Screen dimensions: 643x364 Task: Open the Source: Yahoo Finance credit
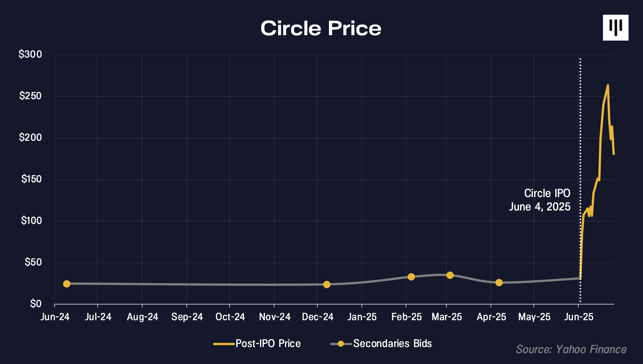[x=571, y=349]
